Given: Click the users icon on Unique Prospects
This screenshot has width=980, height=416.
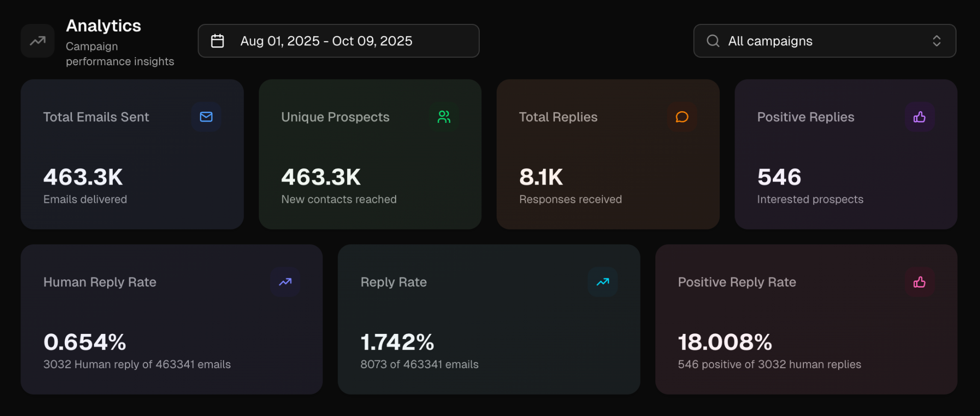Looking at the screenshot, I should (x=444, y=117).
